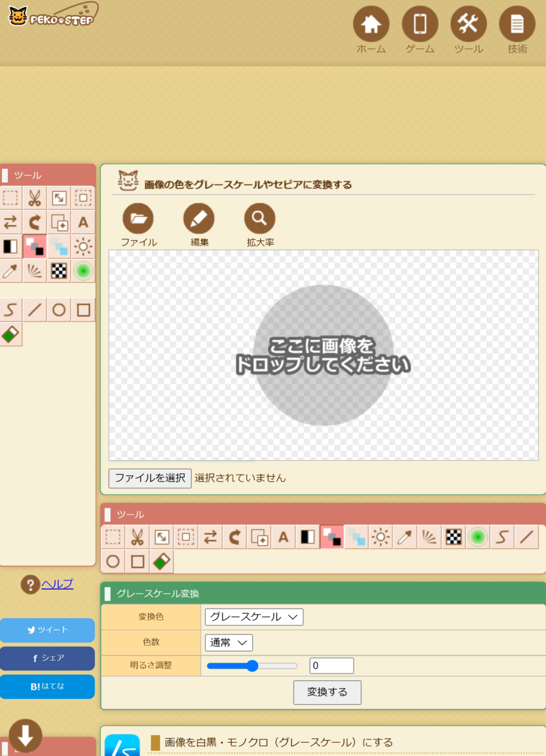Choose the black-and-white split tool in the left sidebar
The height and width of the screenshot is (756, 546).
(x=10, y=246)
